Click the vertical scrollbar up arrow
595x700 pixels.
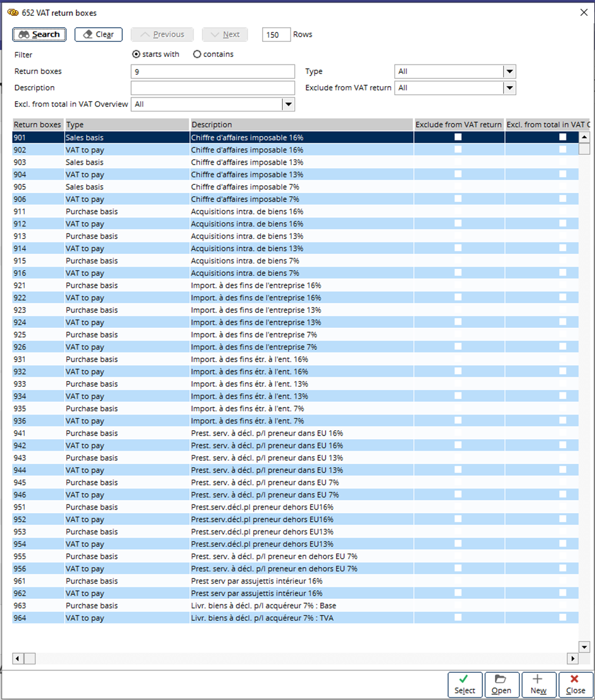[584, 137]
